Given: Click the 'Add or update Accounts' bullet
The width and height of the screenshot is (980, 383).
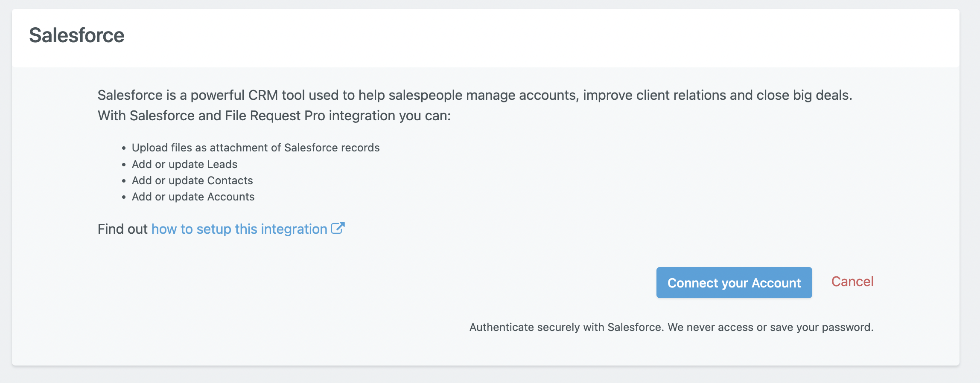Looking at the screenshot, I should (193, 197).
